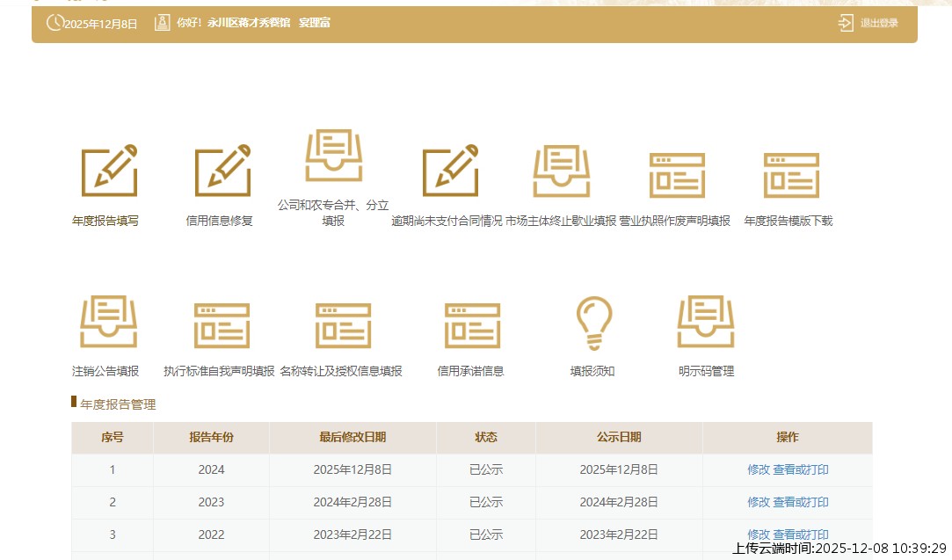Click 修改 for the 2024 report
This screenshot has height=560, width=952.
click(758, 469)
